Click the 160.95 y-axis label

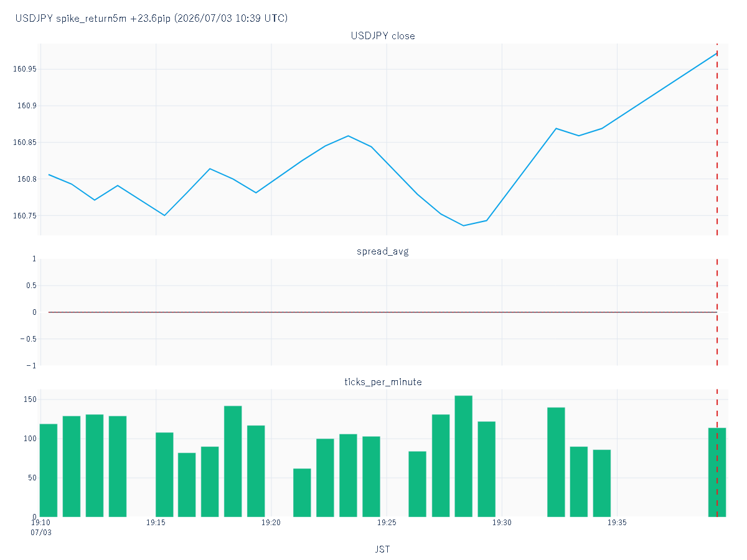click(25, 69)
